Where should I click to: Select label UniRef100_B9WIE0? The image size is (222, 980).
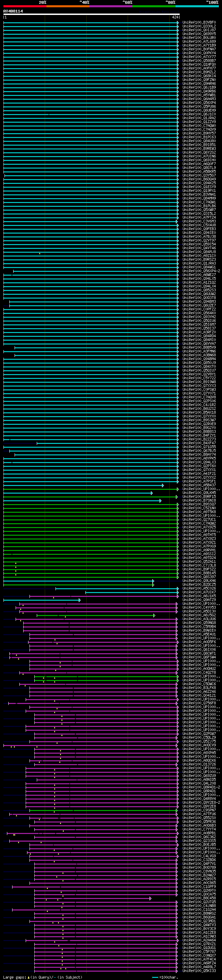[x=199, y=630]
